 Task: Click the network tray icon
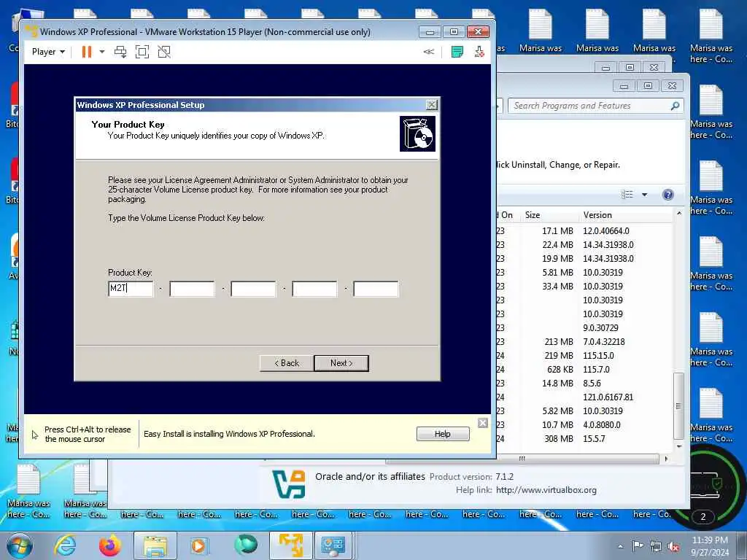tap(656, 546)
